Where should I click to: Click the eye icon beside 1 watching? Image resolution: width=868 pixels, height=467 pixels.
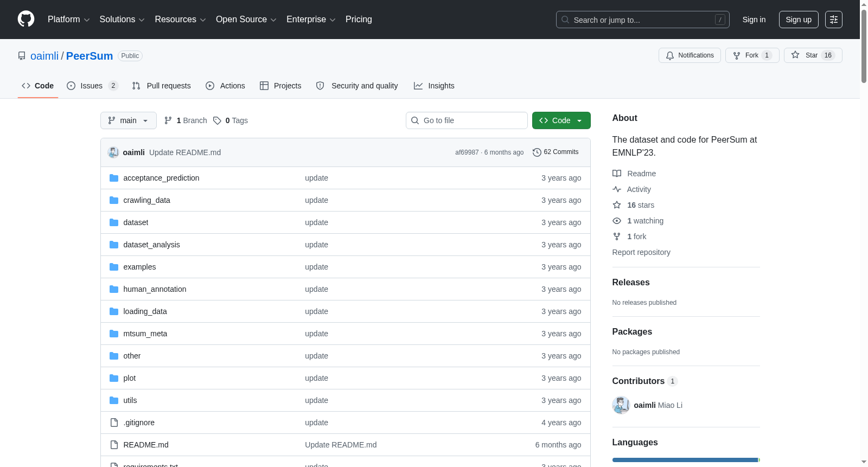pos(617,221)
